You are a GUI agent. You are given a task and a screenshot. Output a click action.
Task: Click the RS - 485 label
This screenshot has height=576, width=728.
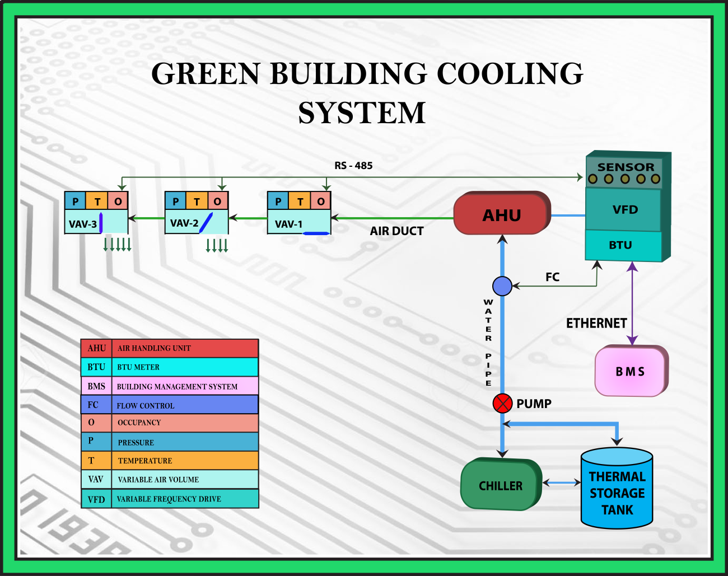353,166
